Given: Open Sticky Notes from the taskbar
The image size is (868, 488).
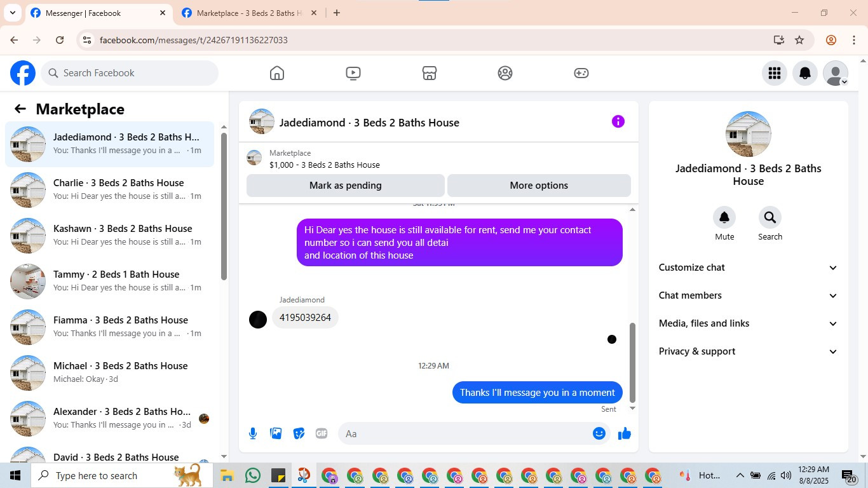Looking at the screenshot, I should tap(278, 475).
